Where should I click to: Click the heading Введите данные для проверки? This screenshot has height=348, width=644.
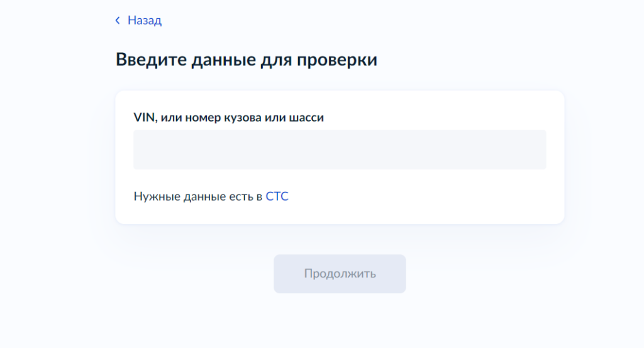pos(247,60)
